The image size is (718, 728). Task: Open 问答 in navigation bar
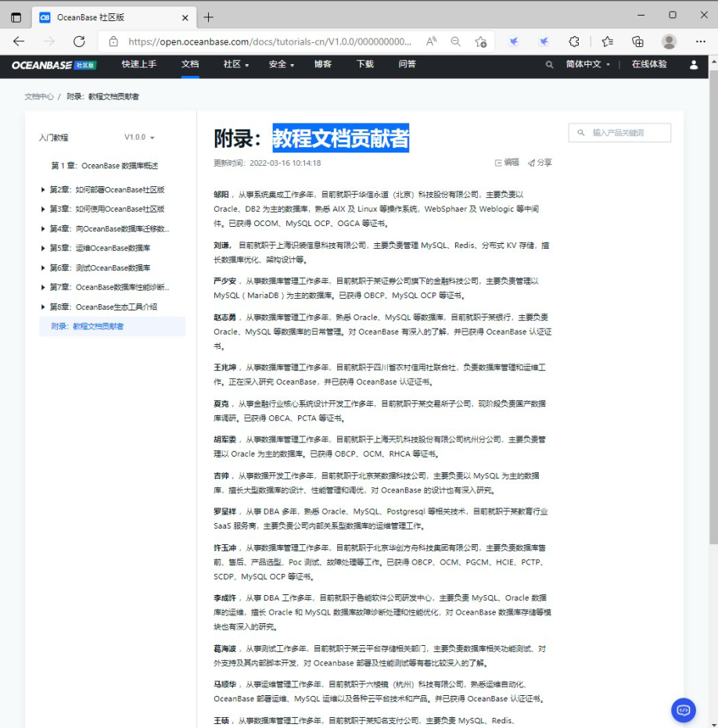407,64
